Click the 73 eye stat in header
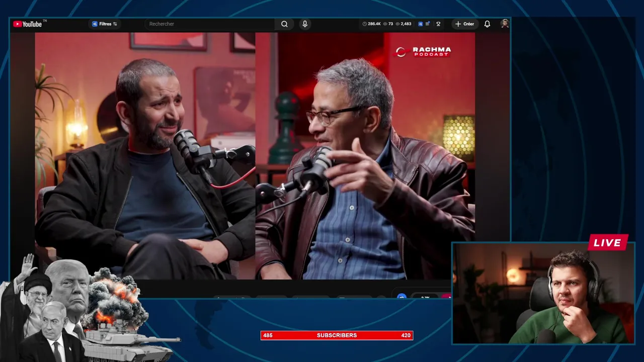This screenshot has width=644, height=362. pos(388,24)
